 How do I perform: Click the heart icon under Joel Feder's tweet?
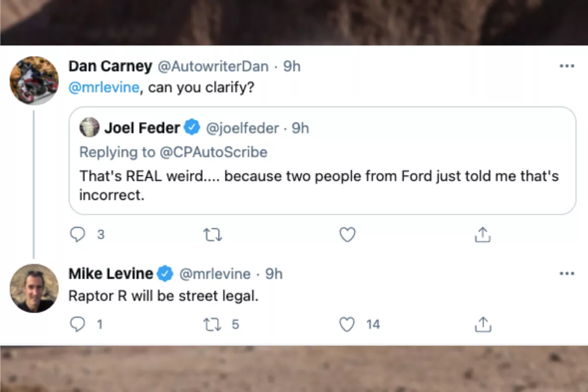click(x=347, y=235)
